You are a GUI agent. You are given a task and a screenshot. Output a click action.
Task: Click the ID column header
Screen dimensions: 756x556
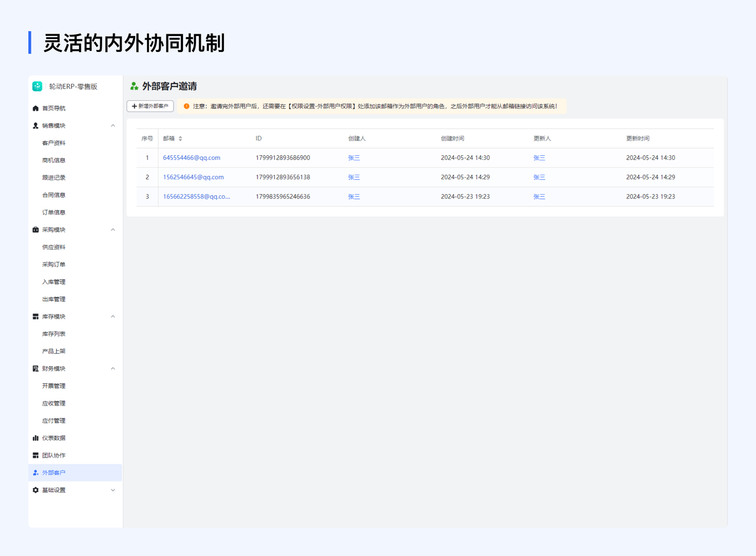[259, 139]
